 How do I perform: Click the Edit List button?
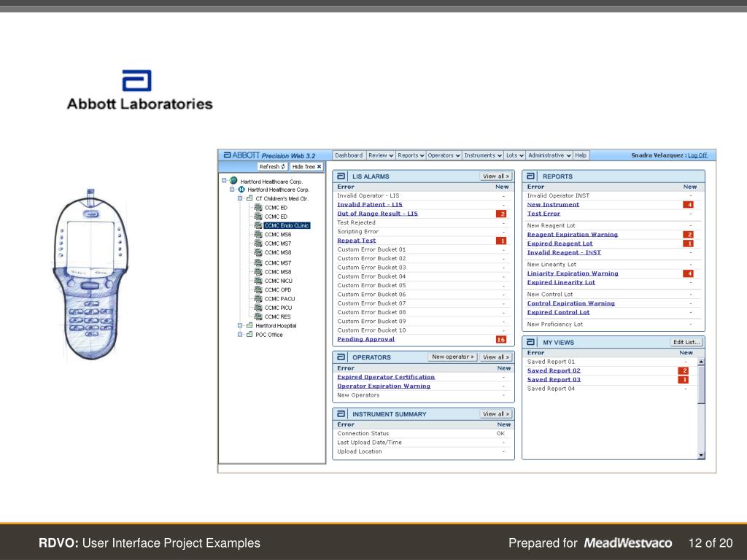pos(686,343)
